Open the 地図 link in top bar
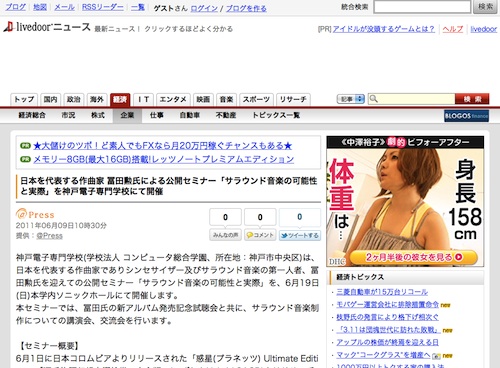 40,7
